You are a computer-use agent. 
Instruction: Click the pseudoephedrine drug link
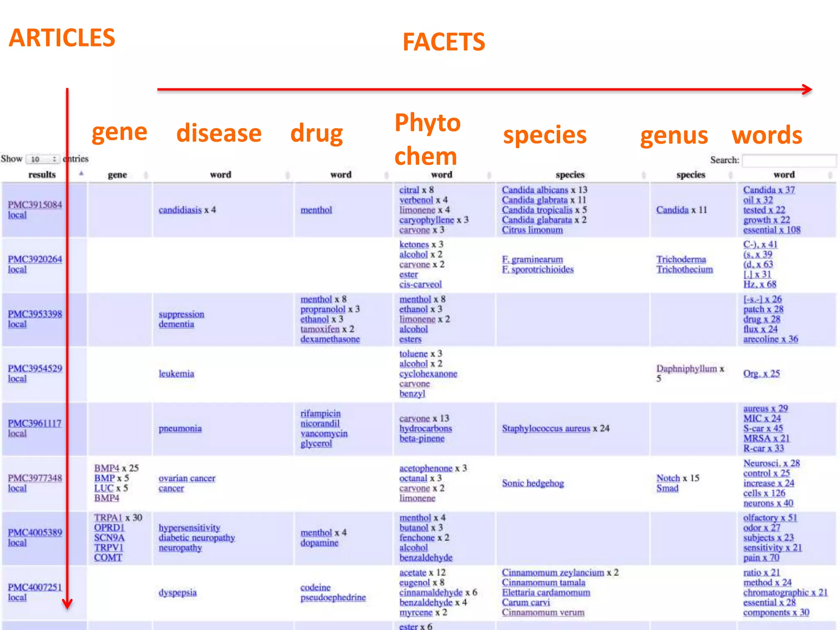(x=333, y=598)
